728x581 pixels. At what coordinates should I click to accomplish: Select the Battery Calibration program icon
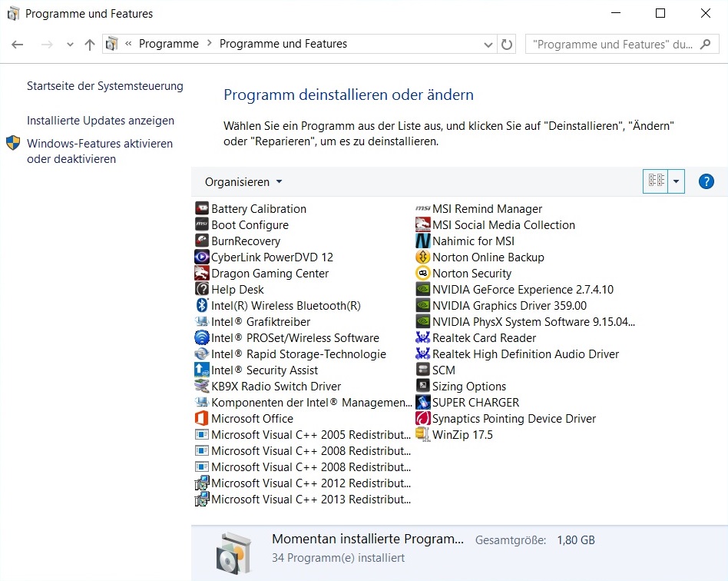pyautogui.click(x=201, y=208)
